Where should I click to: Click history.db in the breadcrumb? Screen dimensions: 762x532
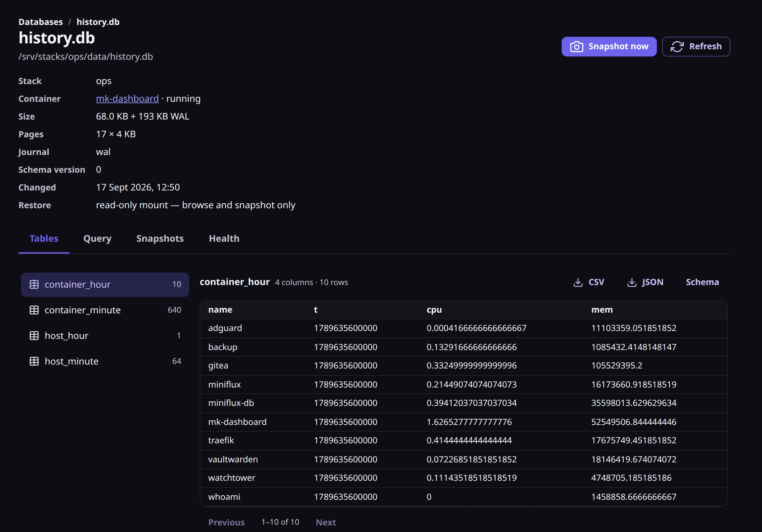tap(98, 22)
